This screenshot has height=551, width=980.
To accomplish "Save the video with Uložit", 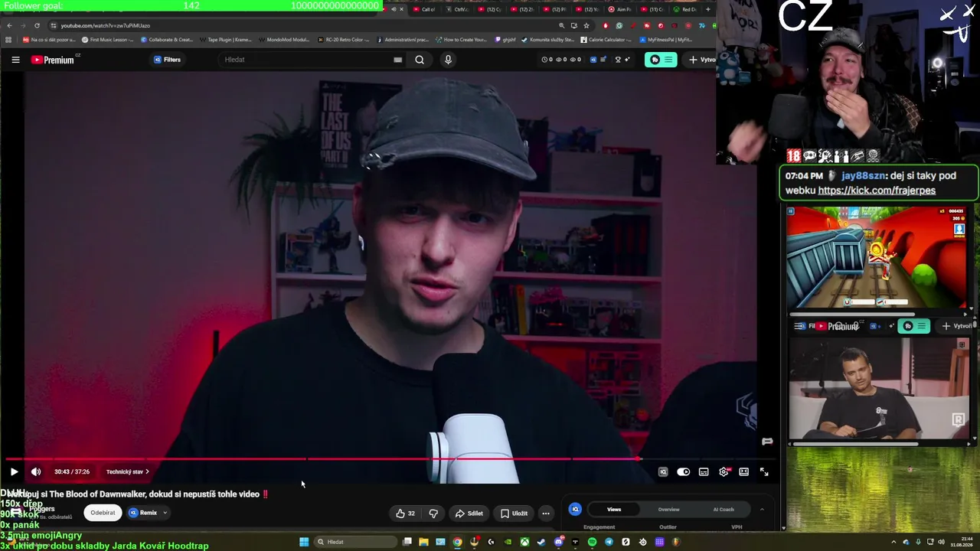I will coord(514,514).
